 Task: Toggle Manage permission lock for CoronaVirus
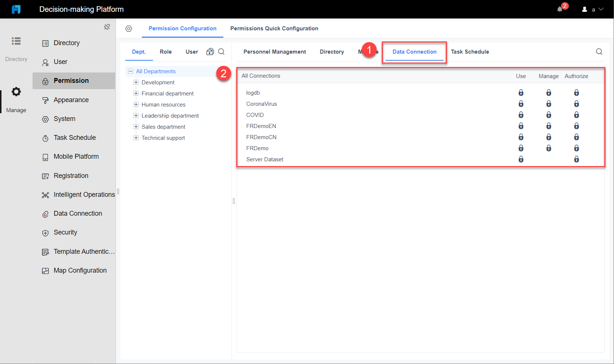point(549,104)
